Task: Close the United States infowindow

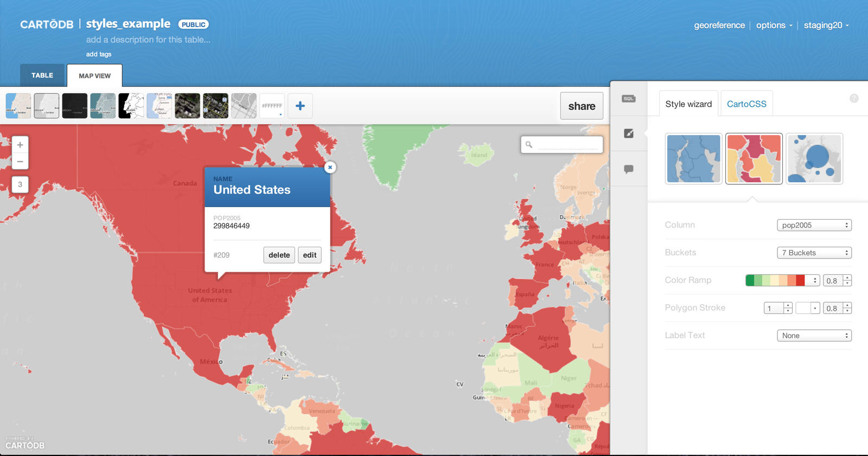Action: 330,168
